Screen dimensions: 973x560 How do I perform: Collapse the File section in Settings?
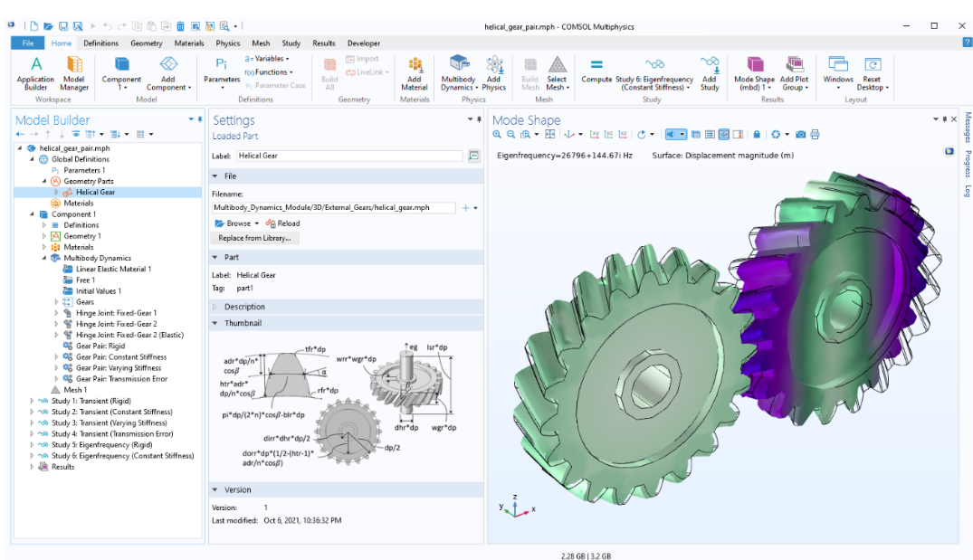click(x=215, y=176)
